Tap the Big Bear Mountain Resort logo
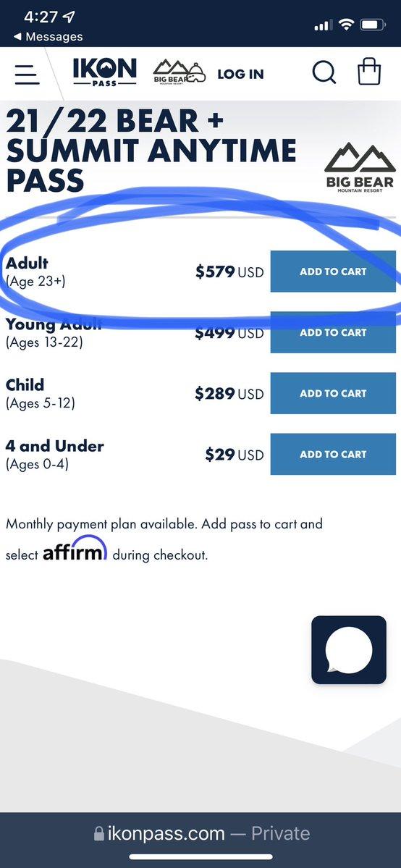 tap(360, 168)
